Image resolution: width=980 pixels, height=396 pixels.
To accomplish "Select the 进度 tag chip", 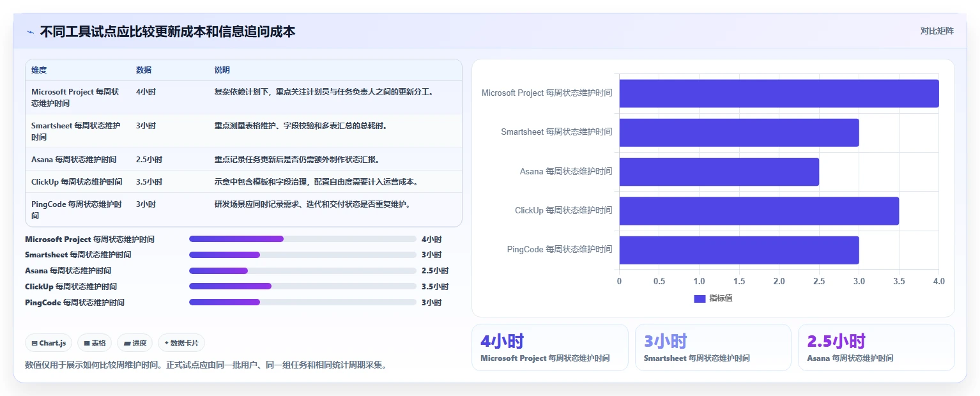I will tap(135, 343).
